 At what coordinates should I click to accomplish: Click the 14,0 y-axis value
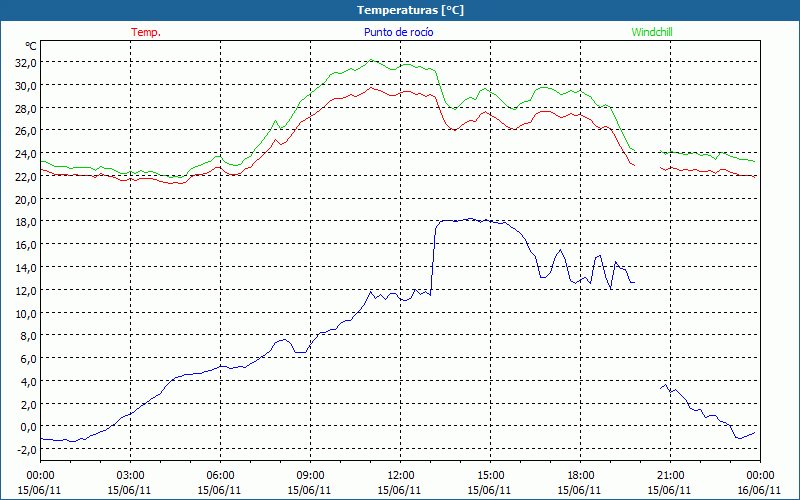(26, 268)
